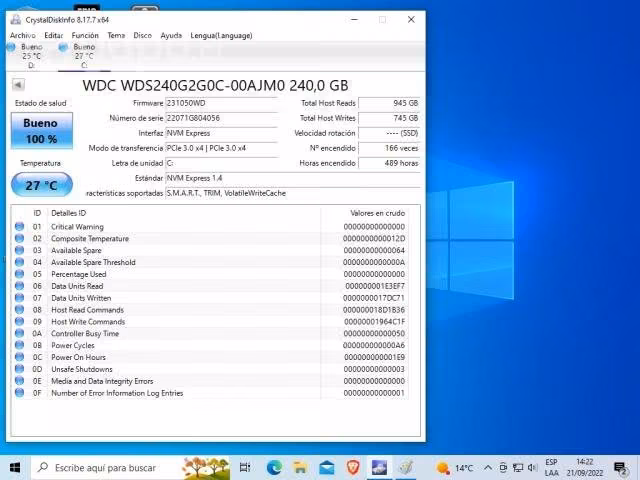Viewport: 640px width, 480px height.
Task: Click the Interfaz field NVM Express
Action: 222,133
